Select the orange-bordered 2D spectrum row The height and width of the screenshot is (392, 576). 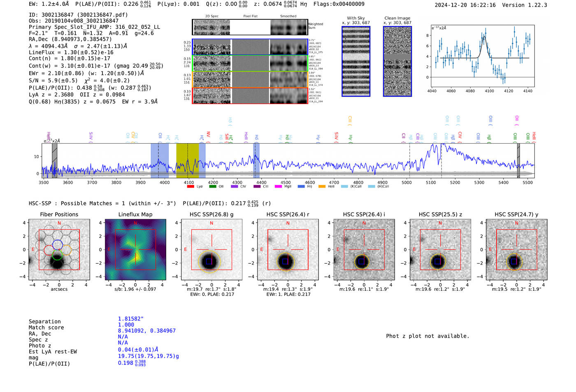click(250, 79)
